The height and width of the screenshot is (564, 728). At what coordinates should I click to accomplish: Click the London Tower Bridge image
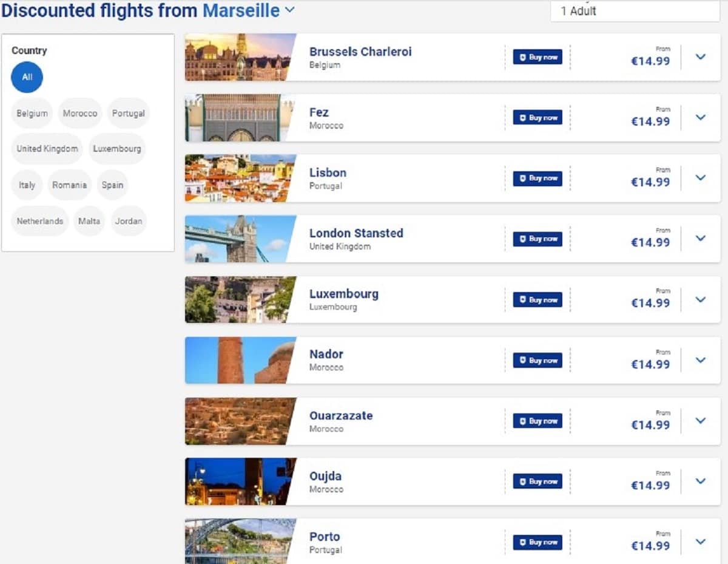coord(240,239)
